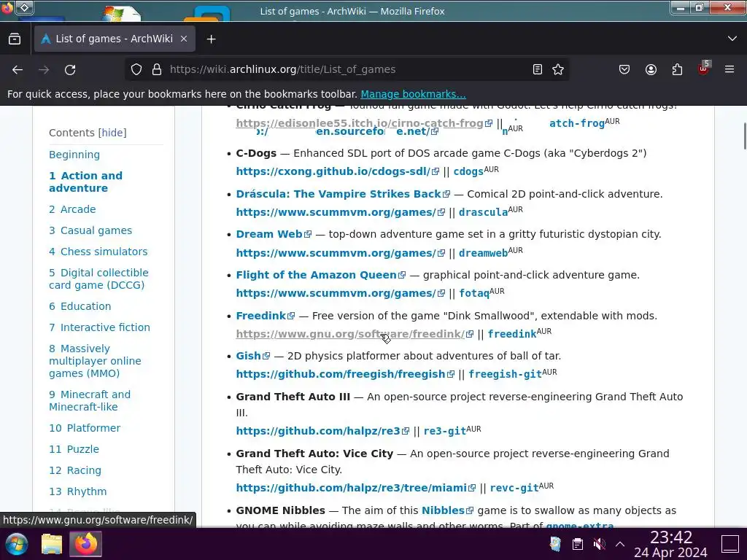Jump to Beginning in contents
The image size is (747, 560).
(74, 155)
